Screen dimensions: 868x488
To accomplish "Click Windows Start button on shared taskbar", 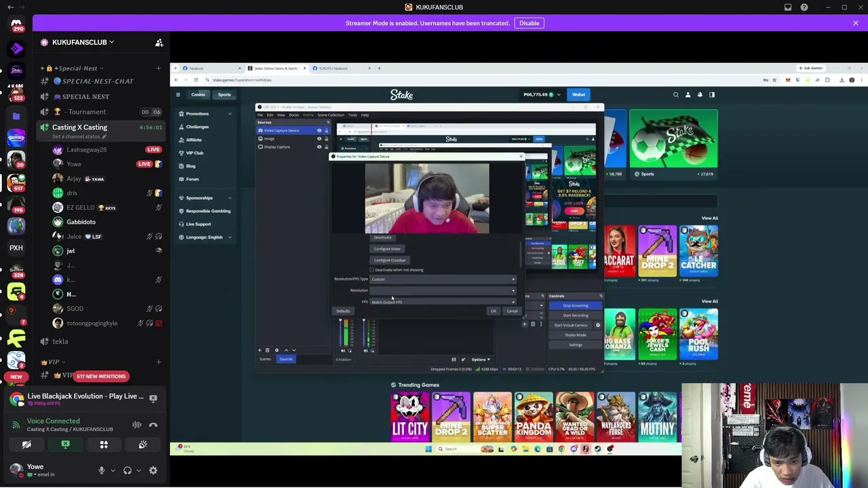I will (429, 449).
